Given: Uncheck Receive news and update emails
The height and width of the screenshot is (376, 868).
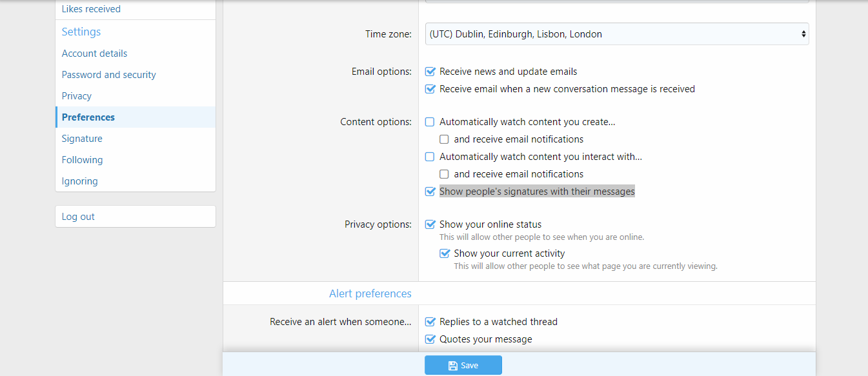Looking at the screenshot, I should (x=430, y=72).
